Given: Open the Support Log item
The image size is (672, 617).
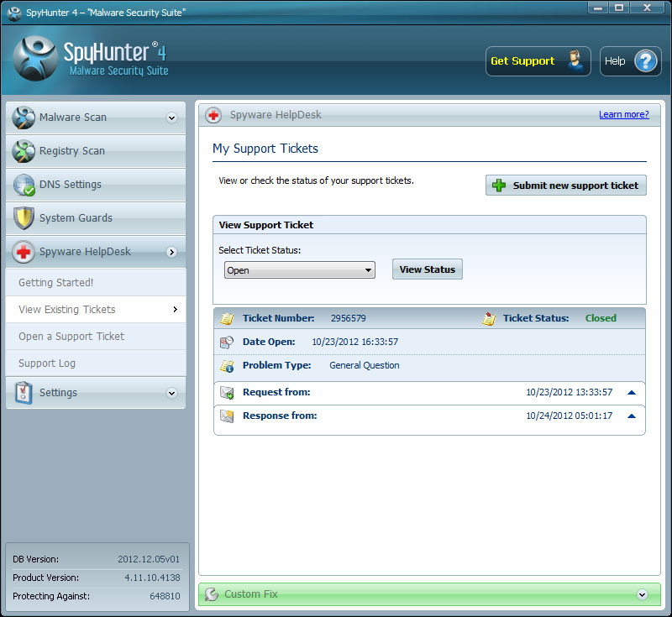Looking at the screenshot, I should [x=47, y=363].
